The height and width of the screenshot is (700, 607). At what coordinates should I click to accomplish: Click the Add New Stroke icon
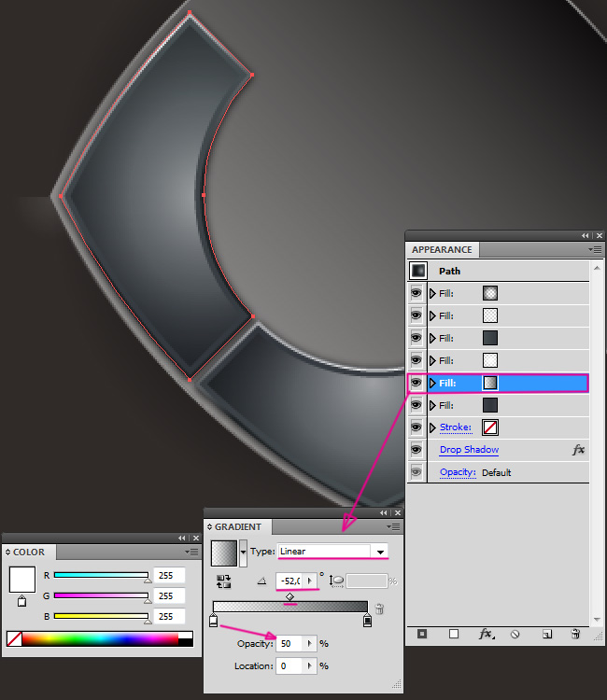point(422,634)
